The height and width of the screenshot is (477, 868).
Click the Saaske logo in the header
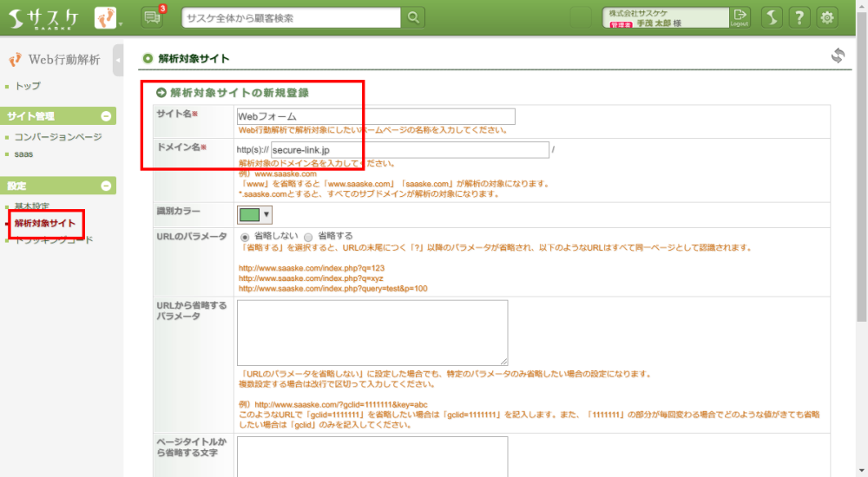click(x=45, y=17)
